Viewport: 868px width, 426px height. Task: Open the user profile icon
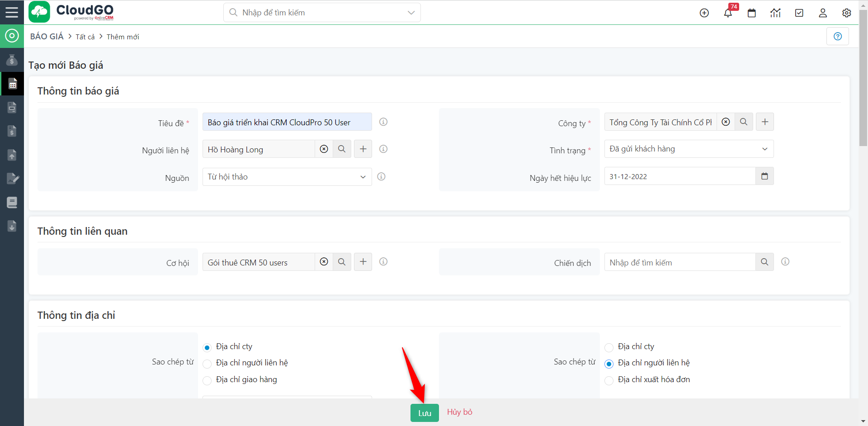click(x=823, y=13)
